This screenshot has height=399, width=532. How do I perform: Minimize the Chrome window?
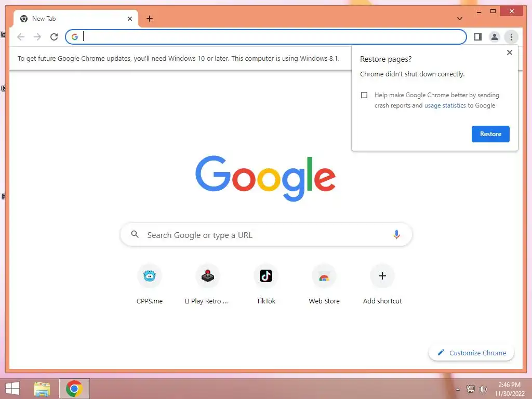point(478,11)
